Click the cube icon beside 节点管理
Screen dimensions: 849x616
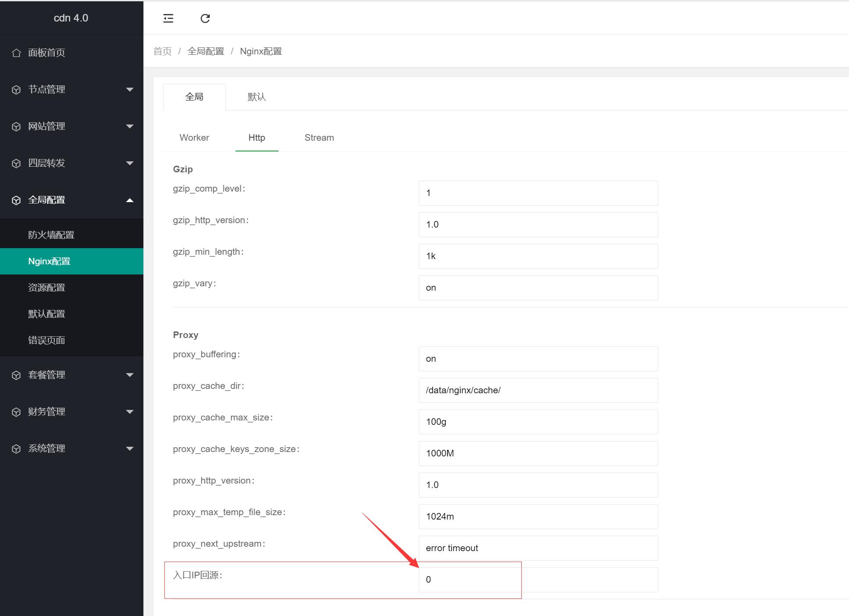16,89
